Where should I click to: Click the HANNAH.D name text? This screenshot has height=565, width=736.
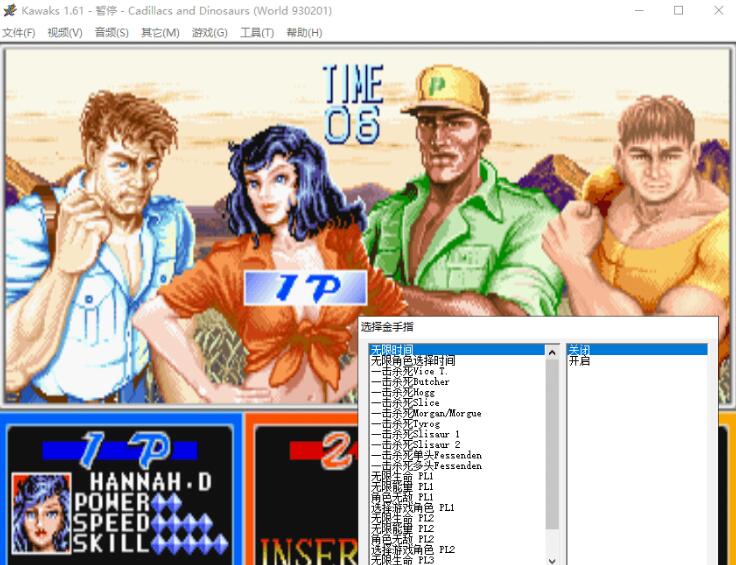(151, 482)
